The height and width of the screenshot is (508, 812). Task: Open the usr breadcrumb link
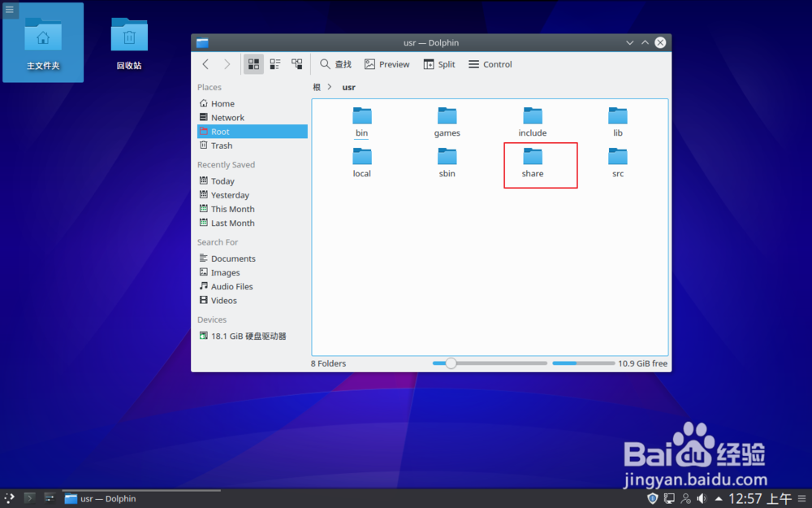click(348, 87)
